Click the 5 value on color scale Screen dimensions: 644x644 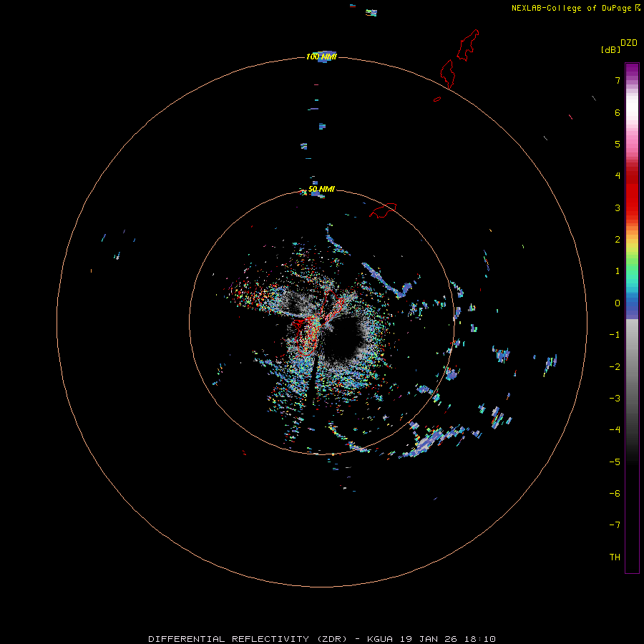click(x=618, y=144)
